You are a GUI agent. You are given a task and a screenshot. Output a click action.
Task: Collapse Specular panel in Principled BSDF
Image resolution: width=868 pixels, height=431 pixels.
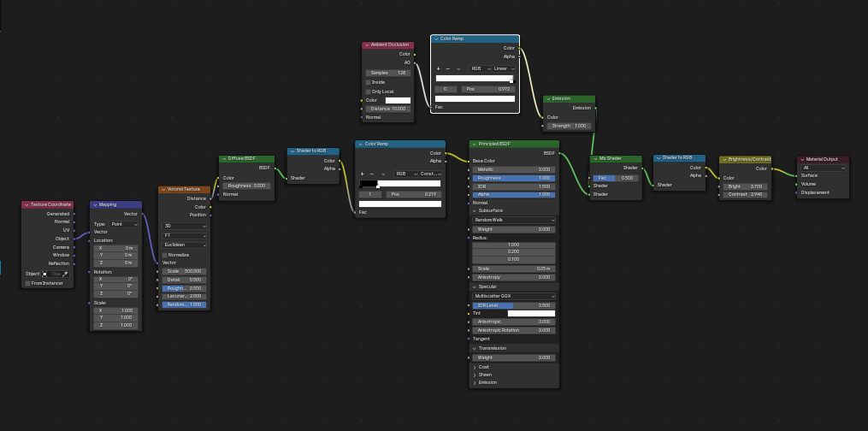pyautogui.click(x=475, y=286)
